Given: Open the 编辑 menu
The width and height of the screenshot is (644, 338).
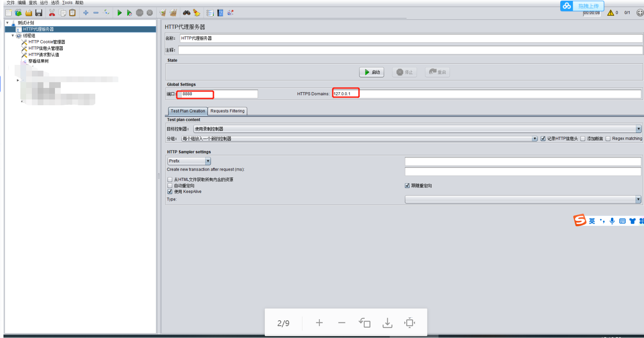Looking at the screenshot, I should (x=22, y=3).
